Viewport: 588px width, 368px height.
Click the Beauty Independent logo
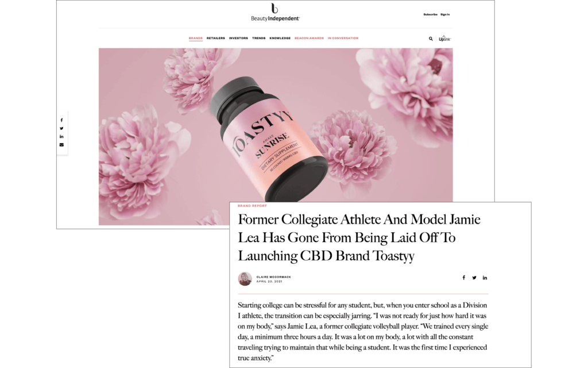click(275, 12)
